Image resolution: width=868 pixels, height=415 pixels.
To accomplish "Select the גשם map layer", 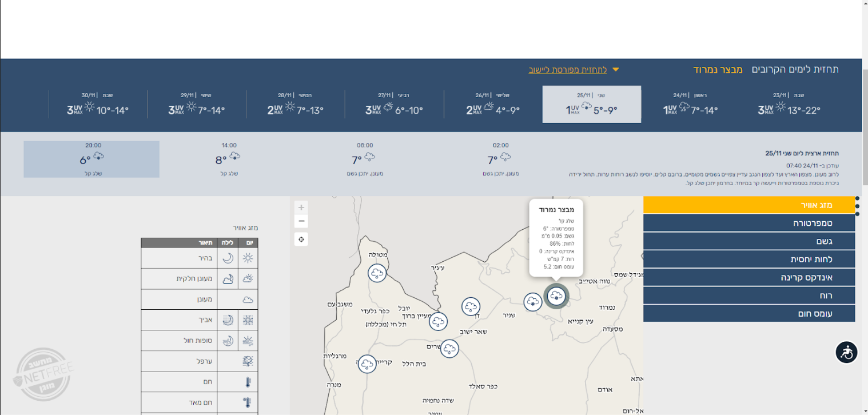I will 749,241.
